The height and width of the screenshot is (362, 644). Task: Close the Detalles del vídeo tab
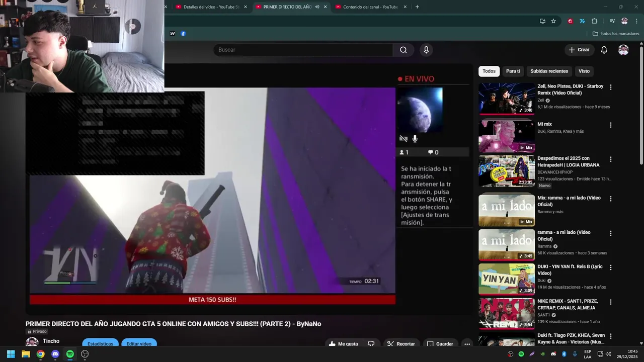(x=246, y=7)
